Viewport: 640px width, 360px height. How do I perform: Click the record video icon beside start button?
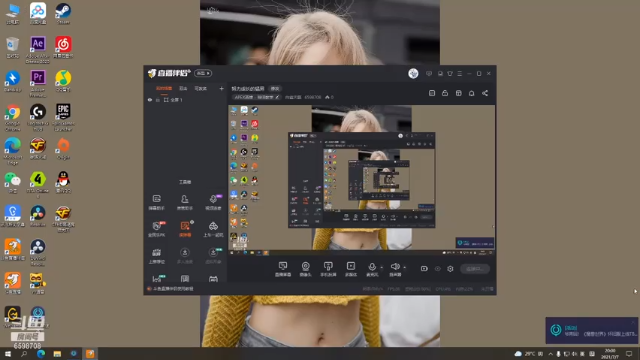[x=424, y=269]
